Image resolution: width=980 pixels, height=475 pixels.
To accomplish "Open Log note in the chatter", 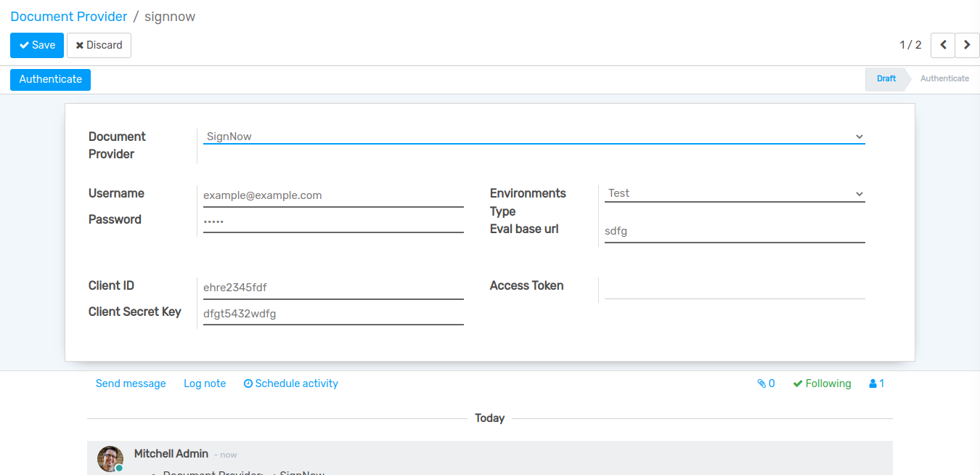I will (205, 383).
